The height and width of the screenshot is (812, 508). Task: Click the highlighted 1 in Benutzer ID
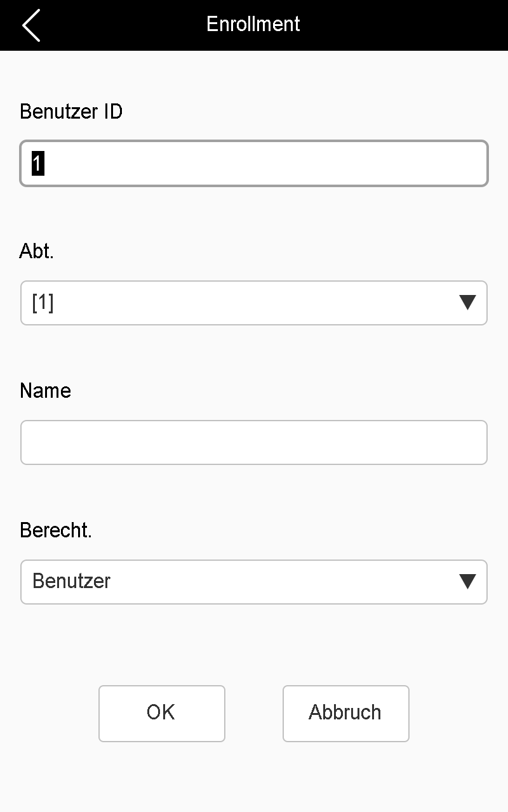38,164
